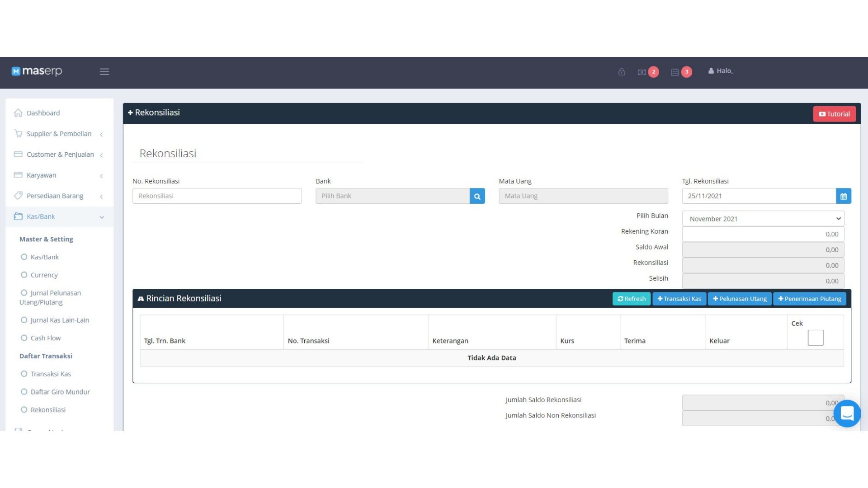Click the No. Rekonsiliasi input field

(x=217, y=196)
